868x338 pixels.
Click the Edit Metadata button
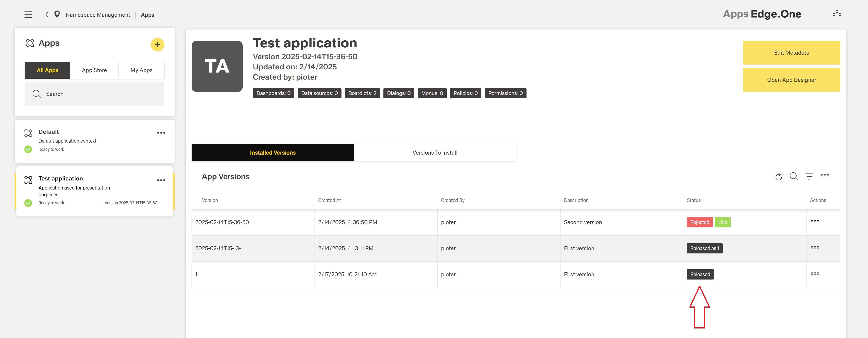pyautogui.click(x=791, y=53)
